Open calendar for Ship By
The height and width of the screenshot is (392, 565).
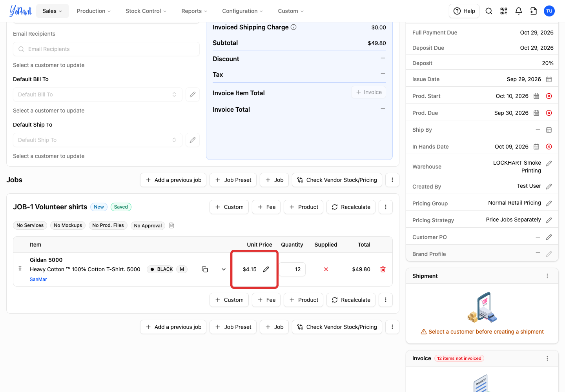[549, 130]
